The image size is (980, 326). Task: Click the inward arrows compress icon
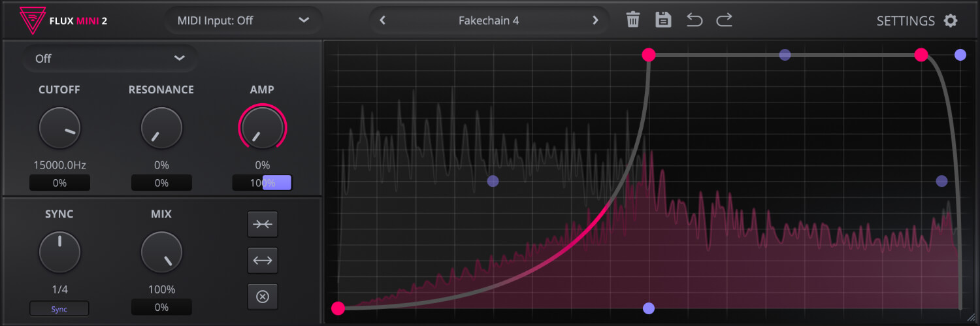(x=263, y=224)
